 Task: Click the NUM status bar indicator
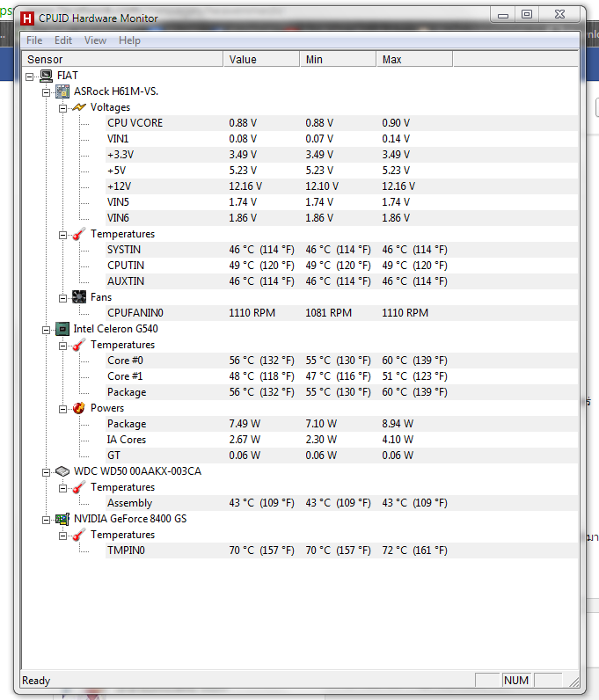516,681
